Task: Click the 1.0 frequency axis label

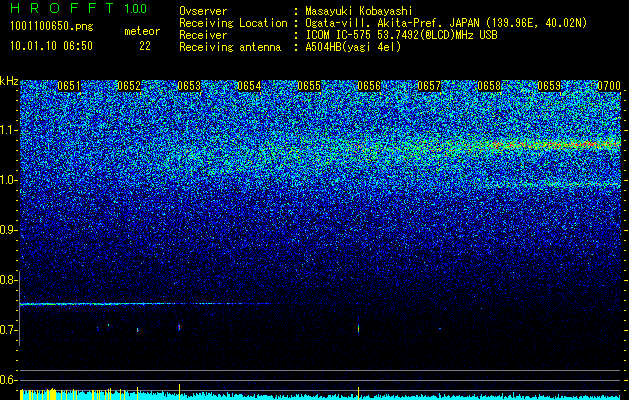Action: tap(8, 180)
